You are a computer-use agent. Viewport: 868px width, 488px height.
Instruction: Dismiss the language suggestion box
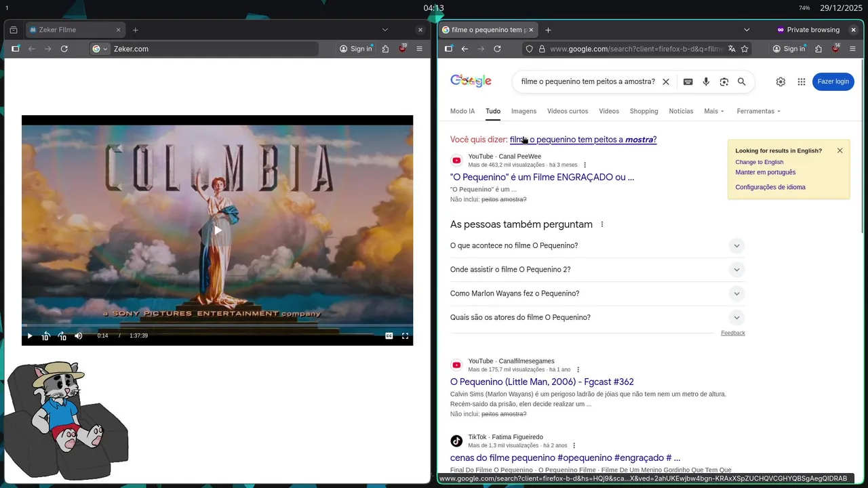pos(840,150)
